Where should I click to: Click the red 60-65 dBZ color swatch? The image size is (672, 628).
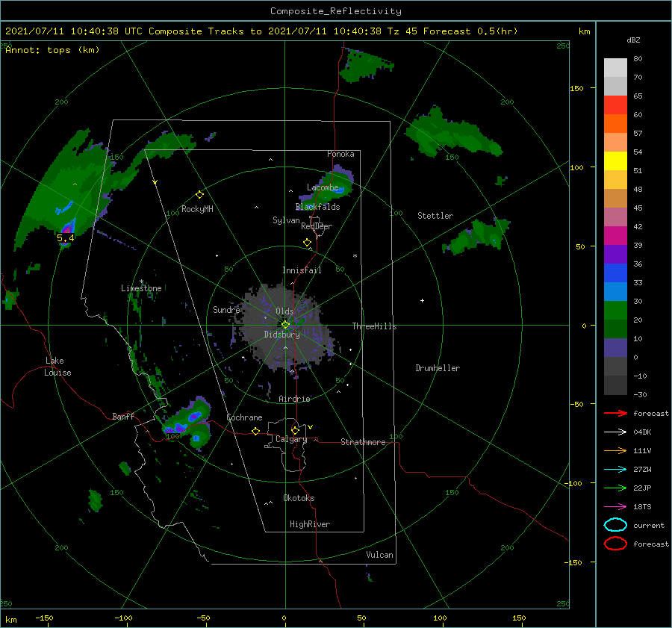click(x=615, y=105)
